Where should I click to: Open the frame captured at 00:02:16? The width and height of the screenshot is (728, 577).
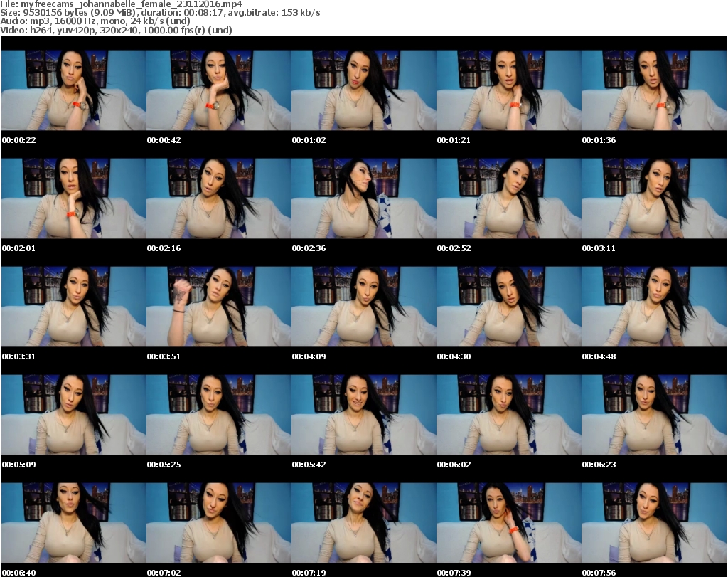(x=219, y=198)
